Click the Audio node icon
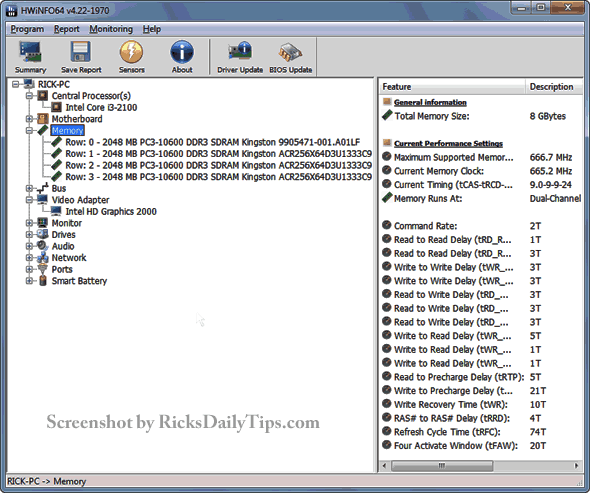Screen dimensions: 590x493 tap(43, 246)
